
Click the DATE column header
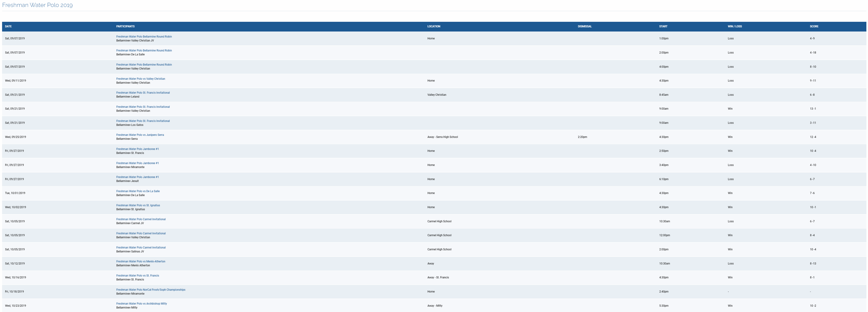tap(8, 26)
